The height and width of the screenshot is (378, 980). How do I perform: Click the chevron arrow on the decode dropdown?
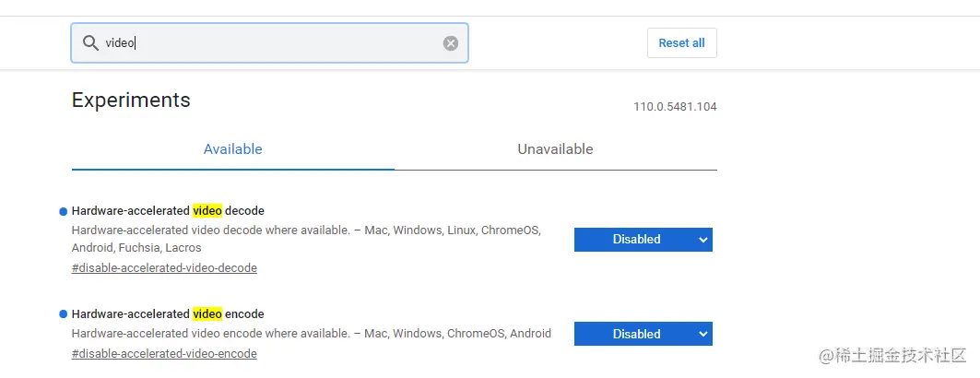703,240
